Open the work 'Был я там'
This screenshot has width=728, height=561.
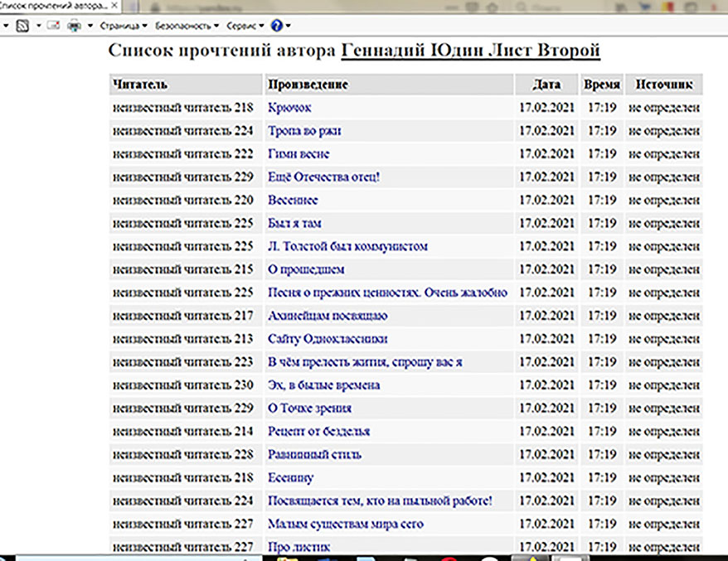pyautogui.click(x=295, y=224)
